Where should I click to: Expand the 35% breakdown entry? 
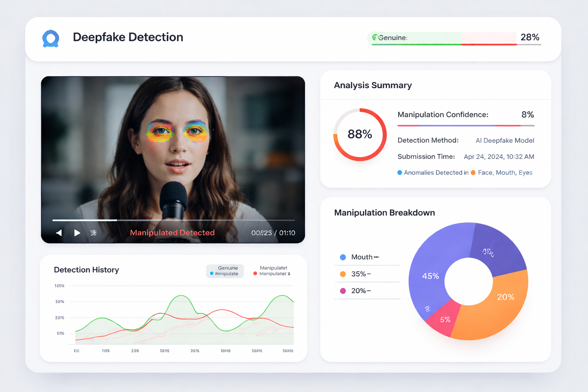click(367, 274)
